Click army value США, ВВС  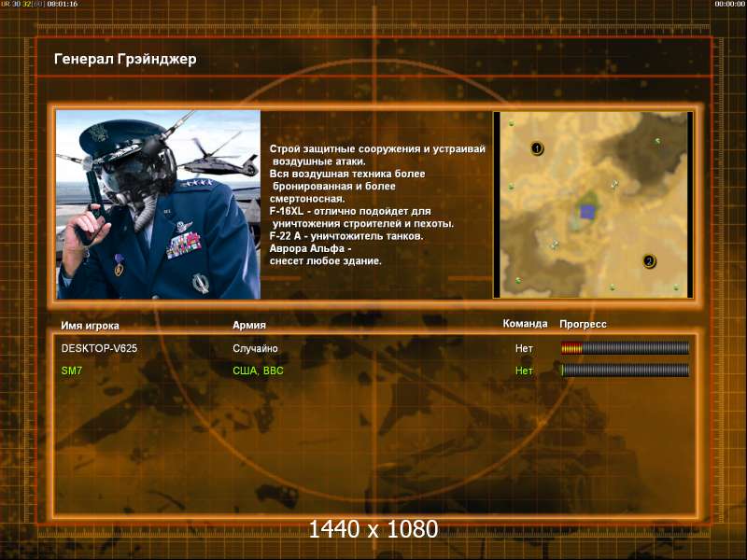coord(258,371)
